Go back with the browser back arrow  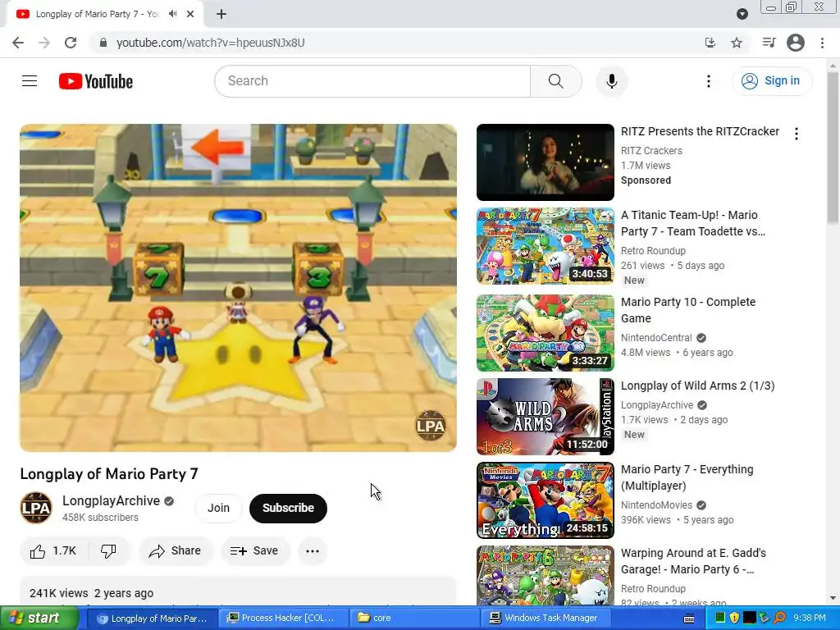18,43
